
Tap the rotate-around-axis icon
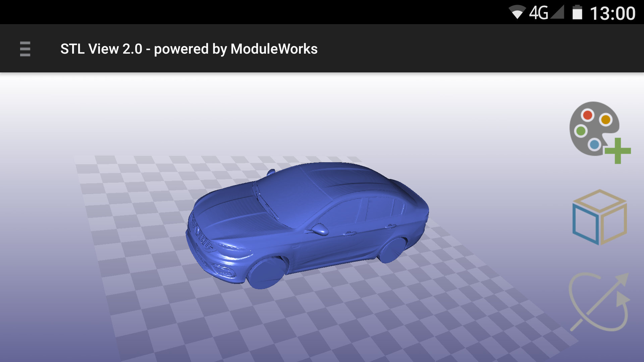[x=599, y=302]
